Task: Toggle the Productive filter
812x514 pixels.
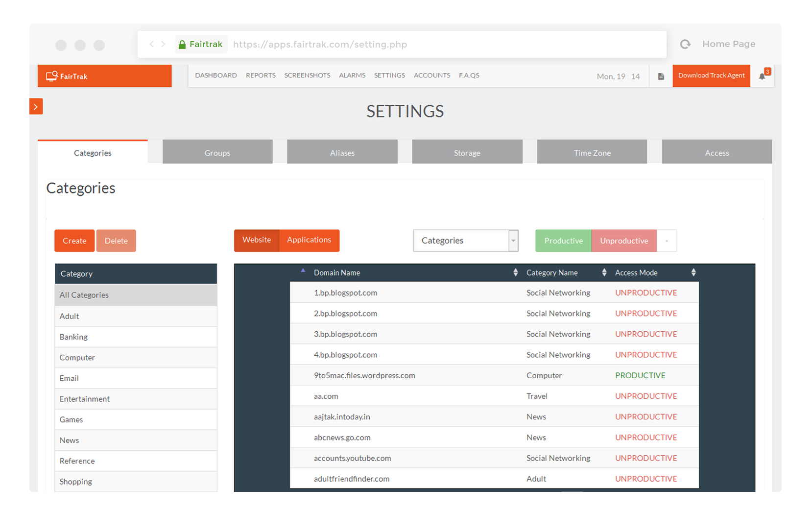Action: coord(563,241)
